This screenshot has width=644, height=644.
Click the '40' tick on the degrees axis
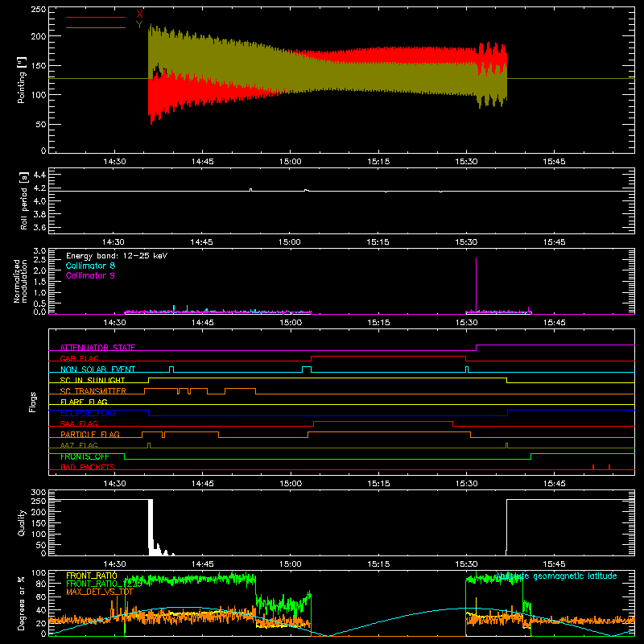pos(41,610)
